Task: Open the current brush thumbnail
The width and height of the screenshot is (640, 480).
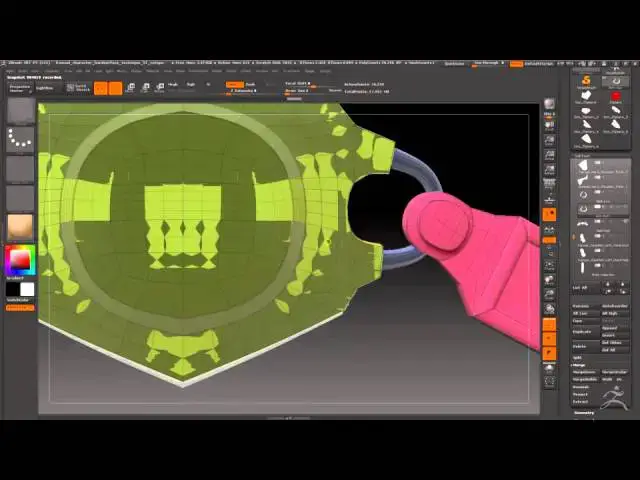Action: pyautogui.click(x=21, y=111)
